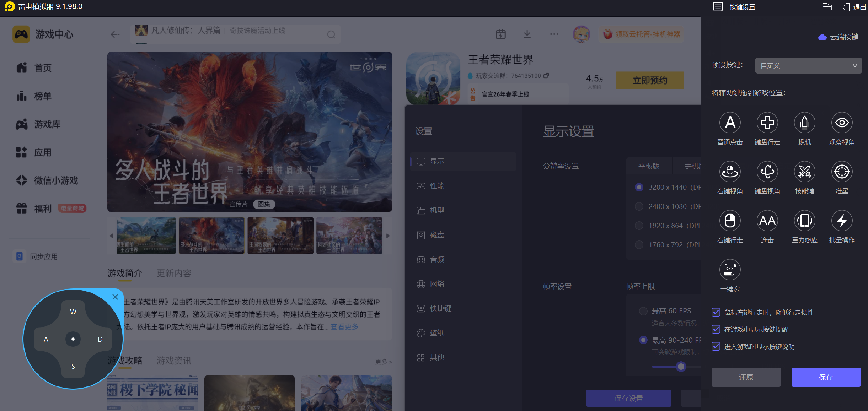
Task: Select the 普通点击 tap key icon
Action: coord(730,123)
